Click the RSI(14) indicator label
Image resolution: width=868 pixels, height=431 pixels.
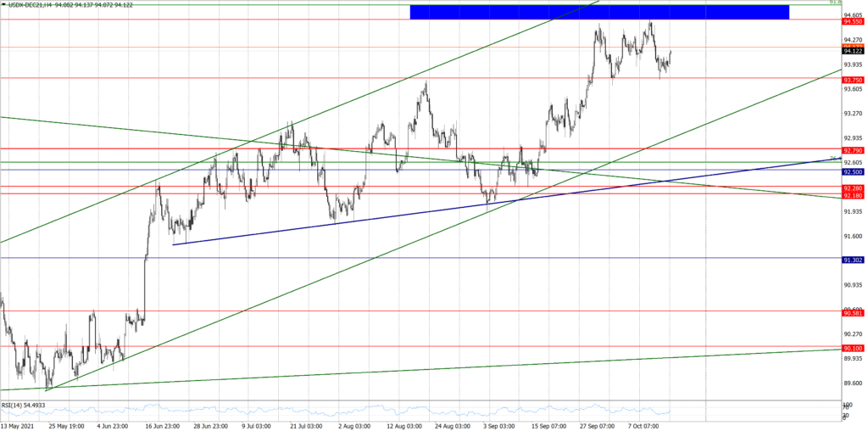click(23, 406)
